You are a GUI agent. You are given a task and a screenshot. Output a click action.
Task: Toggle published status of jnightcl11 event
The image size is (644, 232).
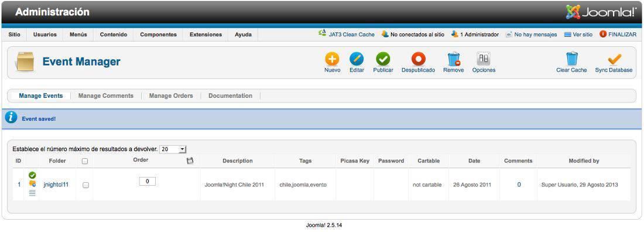[x=32, y=175]
